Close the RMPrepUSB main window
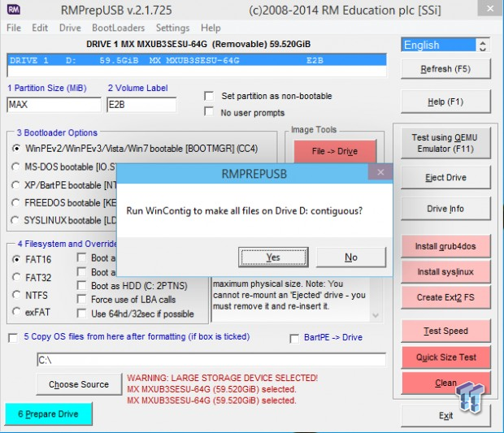 click(490, 9)
